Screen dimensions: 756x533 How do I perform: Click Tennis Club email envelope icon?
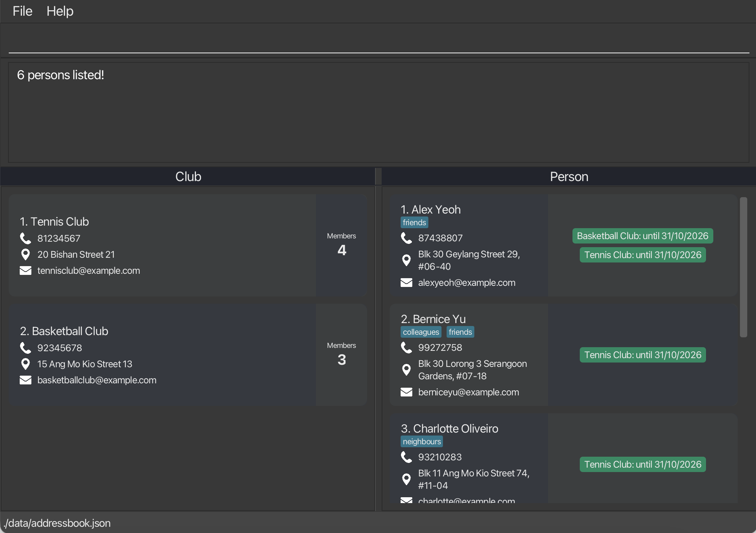25,271
